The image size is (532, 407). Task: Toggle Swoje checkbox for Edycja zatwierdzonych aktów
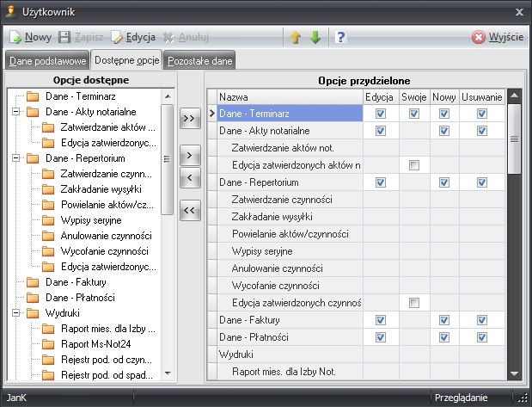414,164
